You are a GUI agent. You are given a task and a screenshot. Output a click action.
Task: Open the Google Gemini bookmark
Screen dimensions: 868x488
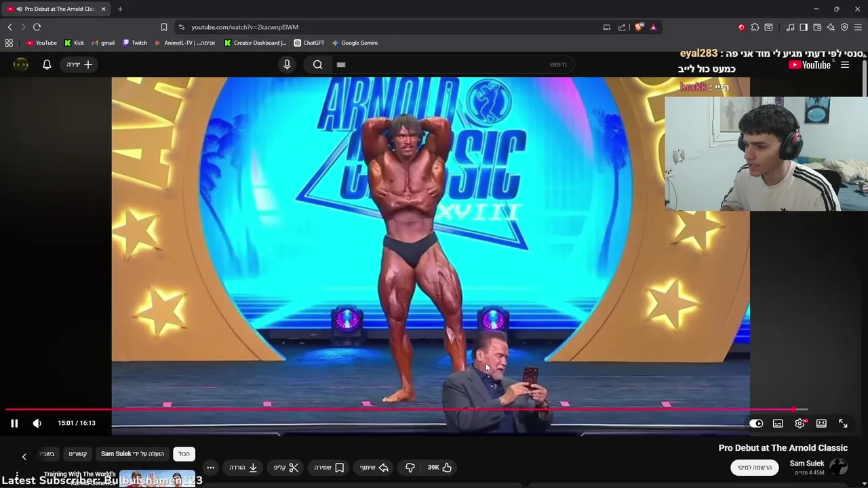coord(355,43)
